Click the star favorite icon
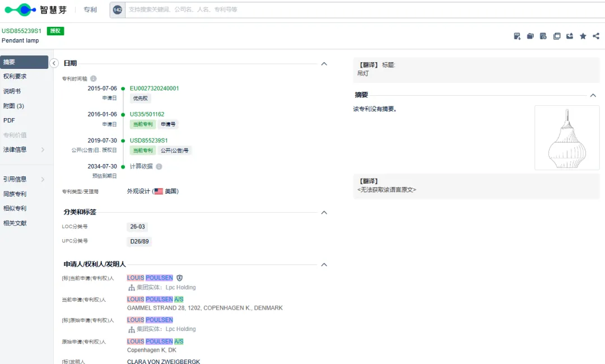This screenshot has width=605, height=364. tap(583, 36)
